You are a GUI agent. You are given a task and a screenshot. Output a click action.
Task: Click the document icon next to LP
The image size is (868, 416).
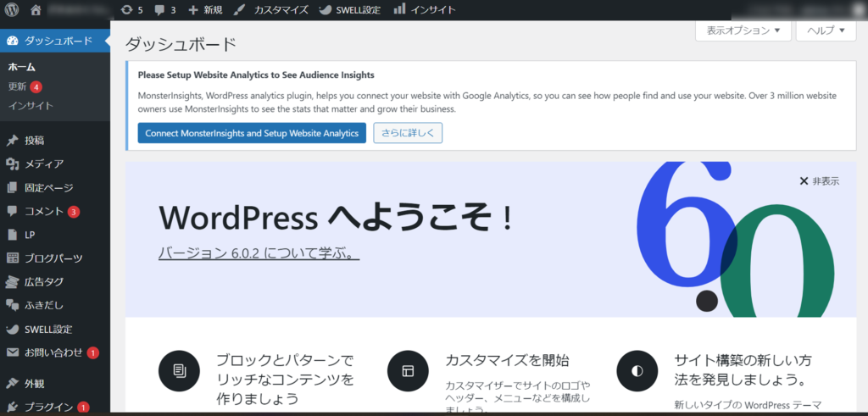[12, 235]
